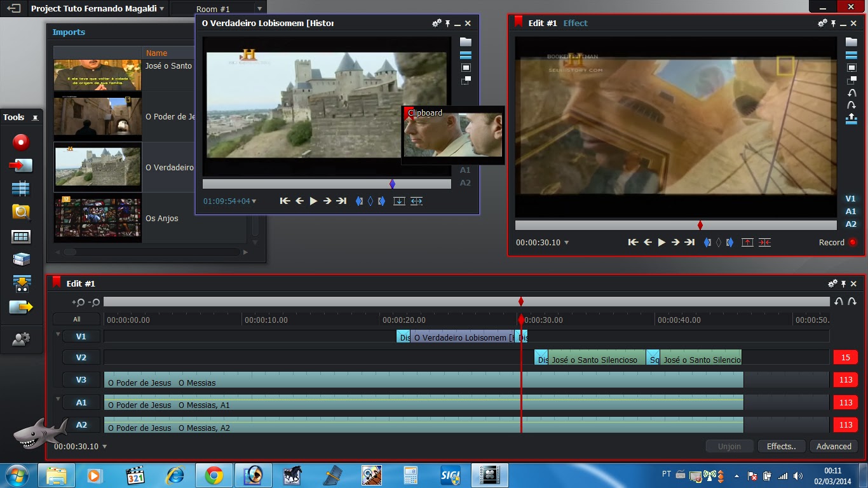
Task: Zoom out on the Edit #1 timeline
Action: 94,302
